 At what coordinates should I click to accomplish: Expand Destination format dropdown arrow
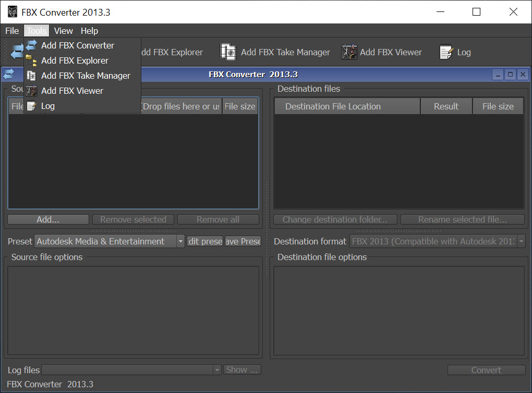[x=521, y=241]
